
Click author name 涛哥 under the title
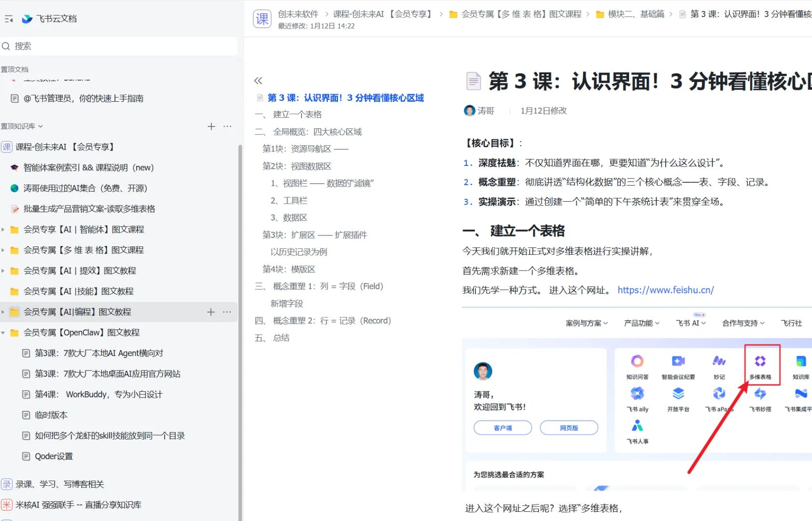click(486, 111)
